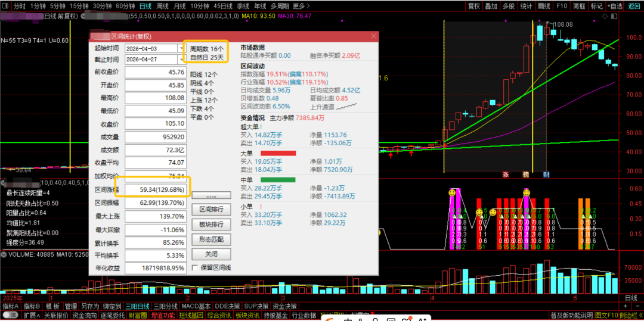Switch to the 周线 period tab
Viewport: 644px width, 321px height.
pyautogui.click(x=163, y=6)
